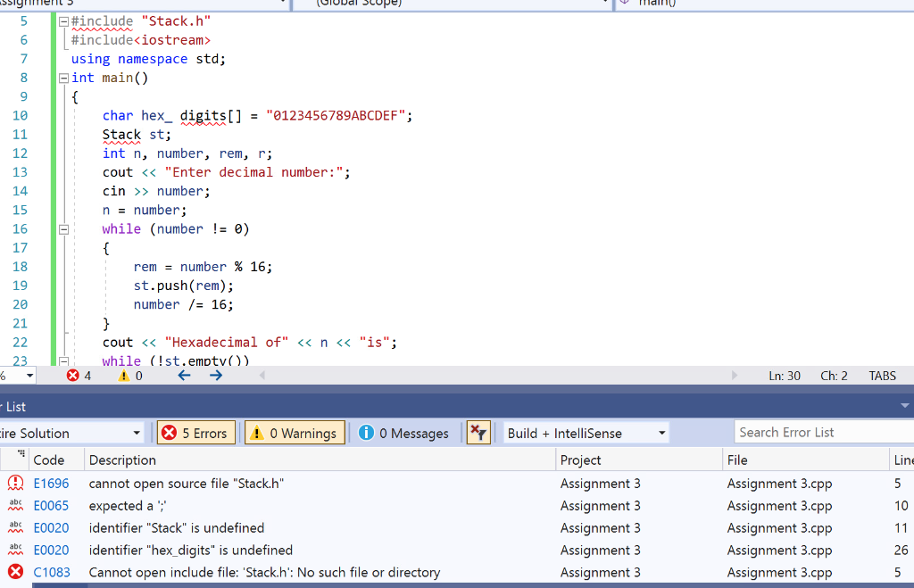Click the exclamation icon beside error E1696
Viewport: 914px width, 588px height.
point(14,483)
